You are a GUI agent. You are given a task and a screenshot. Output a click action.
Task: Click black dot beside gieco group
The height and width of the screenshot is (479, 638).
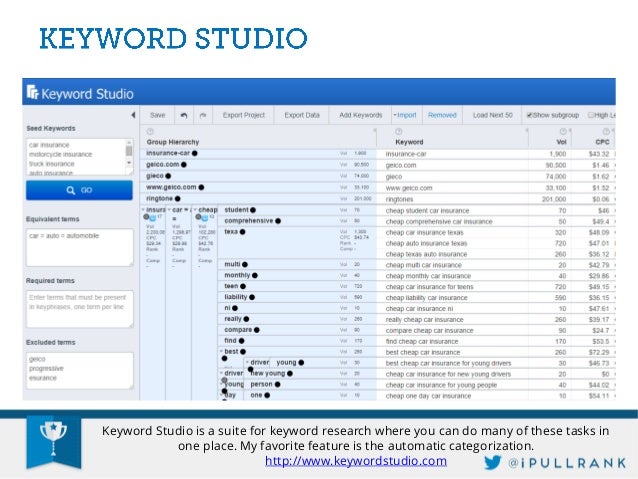coord(168,176)
